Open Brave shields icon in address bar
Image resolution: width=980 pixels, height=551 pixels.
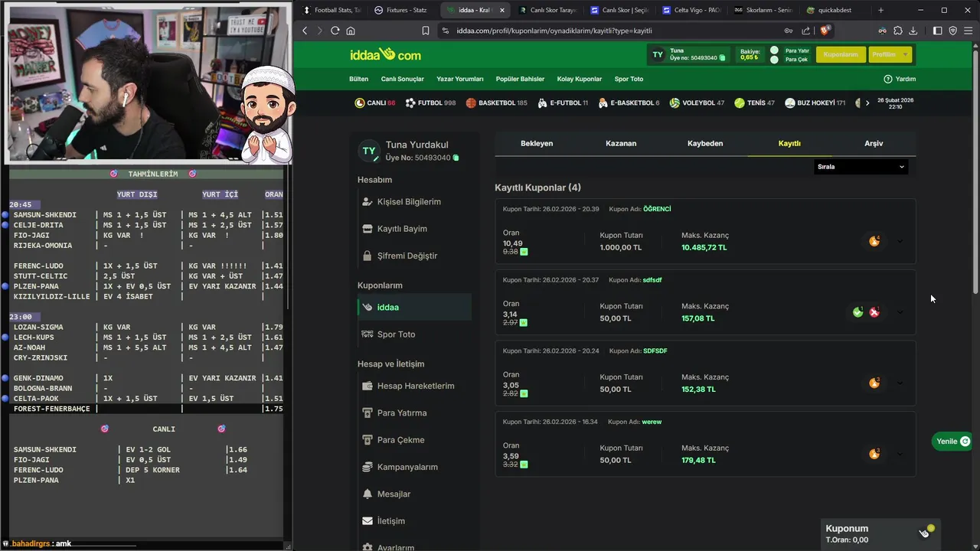(x=826, y=31)
